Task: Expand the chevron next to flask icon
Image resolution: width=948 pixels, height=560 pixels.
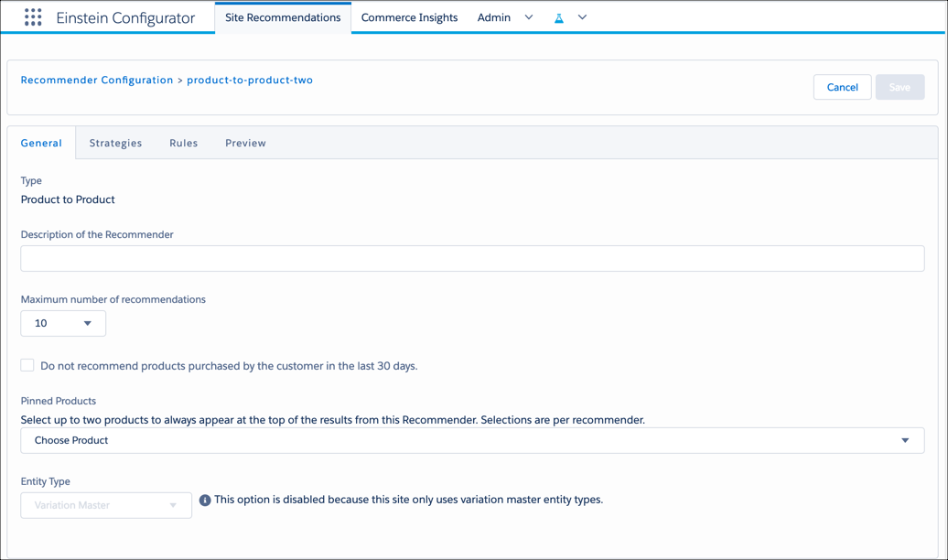Action: tap(582, 17)
